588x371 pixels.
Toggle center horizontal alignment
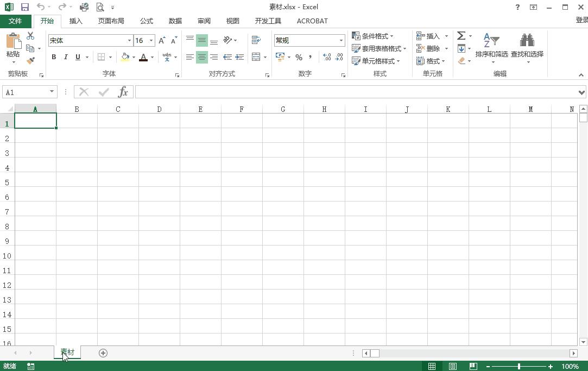[201, 57]
